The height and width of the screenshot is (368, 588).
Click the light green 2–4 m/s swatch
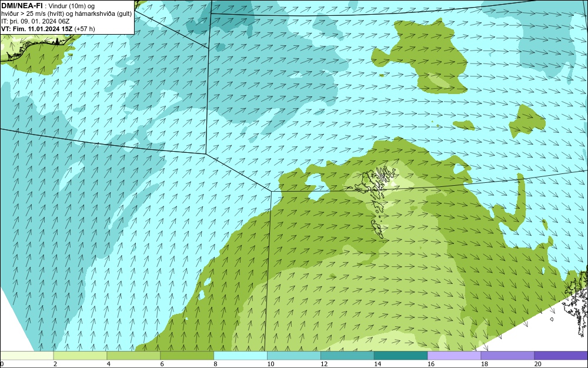pyautogui.click(x=80, y=355)
